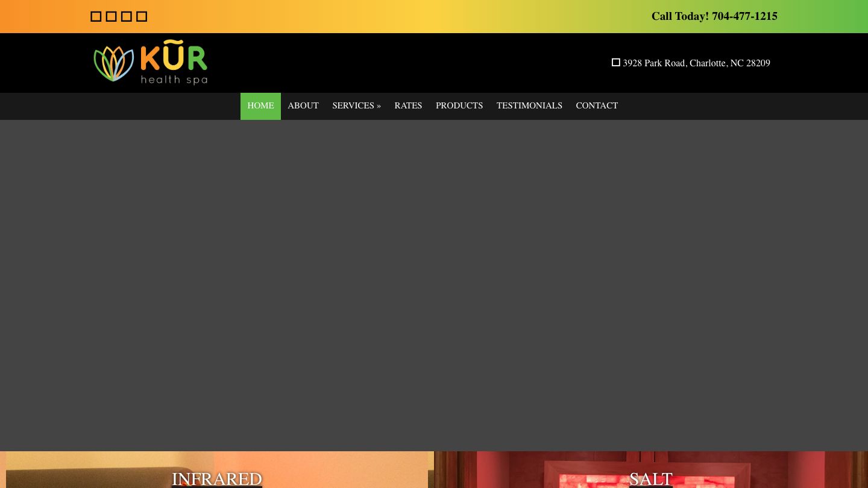Click the KUR health spa logo text
The image size is (868, 488).
(x=174, y=63)
